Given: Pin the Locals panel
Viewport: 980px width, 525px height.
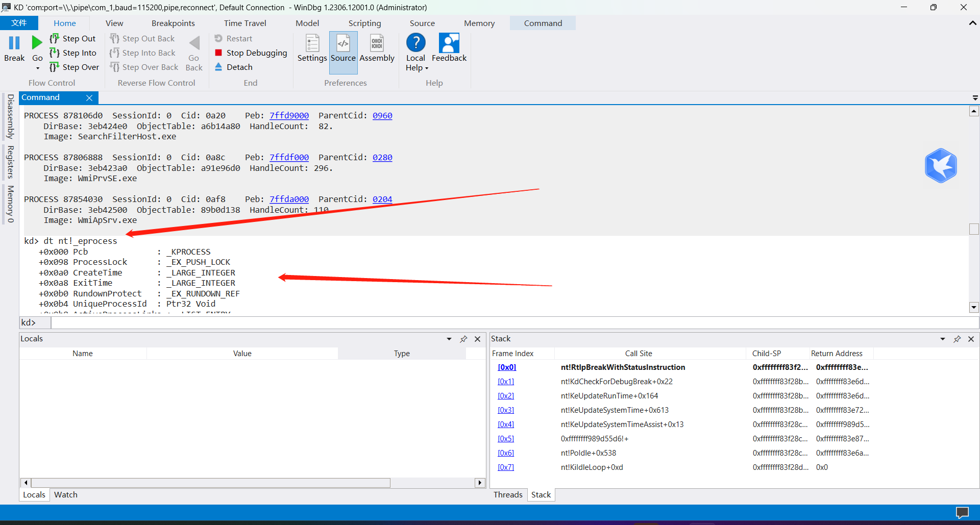Looking at the screenshot, I should [x=463, y=339].
